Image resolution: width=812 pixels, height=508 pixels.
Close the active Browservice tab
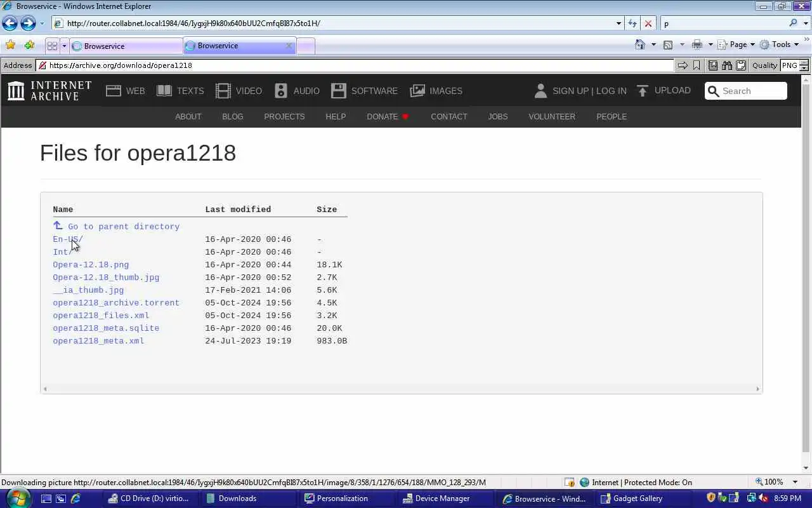[x=289, y=46]
